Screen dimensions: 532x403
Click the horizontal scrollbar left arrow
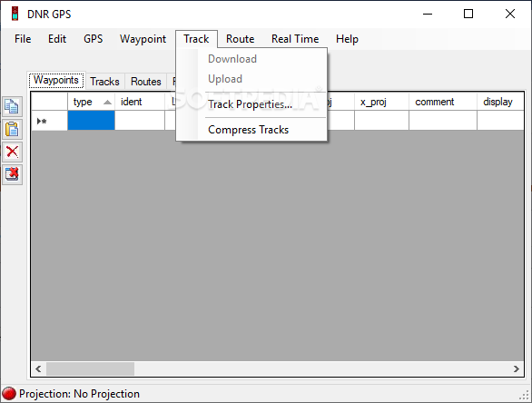click(x=38, y=369)
